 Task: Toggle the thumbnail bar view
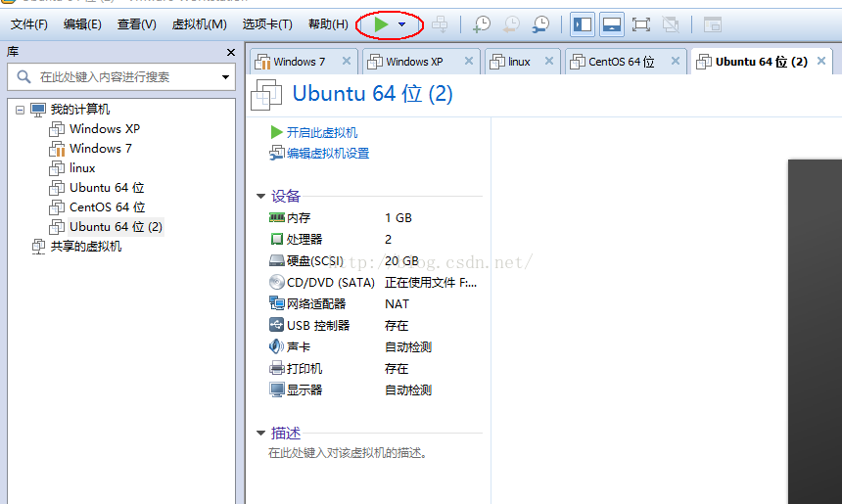point(612,24)
